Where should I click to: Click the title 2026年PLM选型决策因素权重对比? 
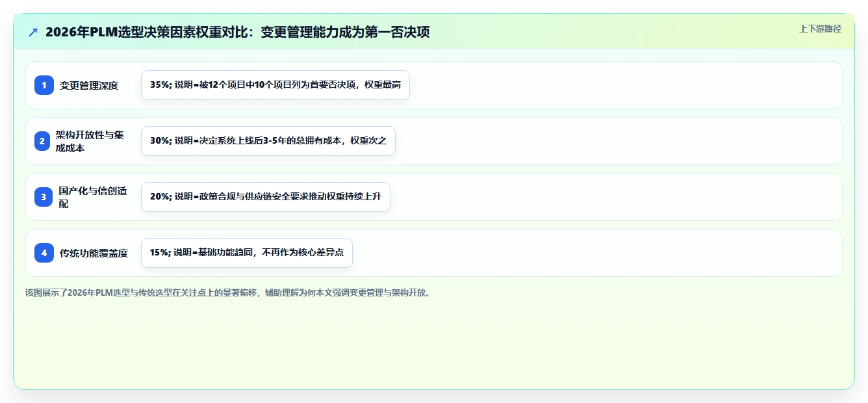click(237, 32)
